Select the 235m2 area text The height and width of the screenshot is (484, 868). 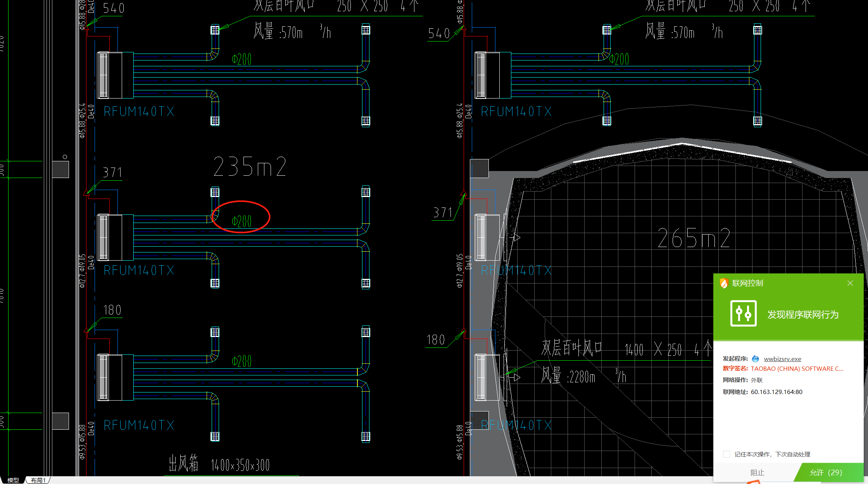click(250, 167)
